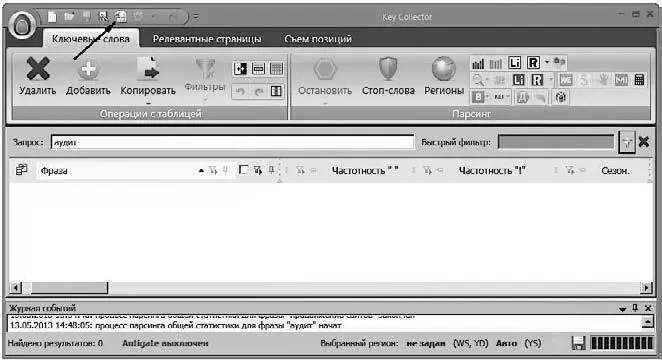Apply quick filter with funnel button
The image size is (662, 360).
point(627,142)
